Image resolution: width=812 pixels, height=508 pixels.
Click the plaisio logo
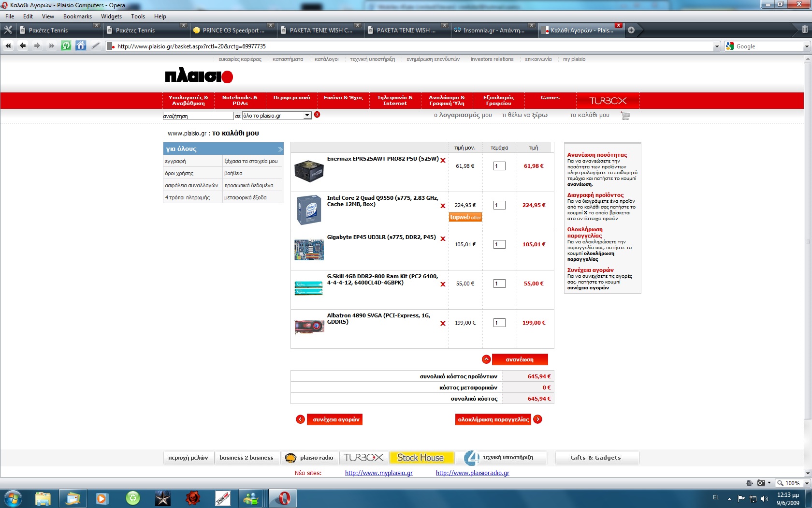pos(199,75)
